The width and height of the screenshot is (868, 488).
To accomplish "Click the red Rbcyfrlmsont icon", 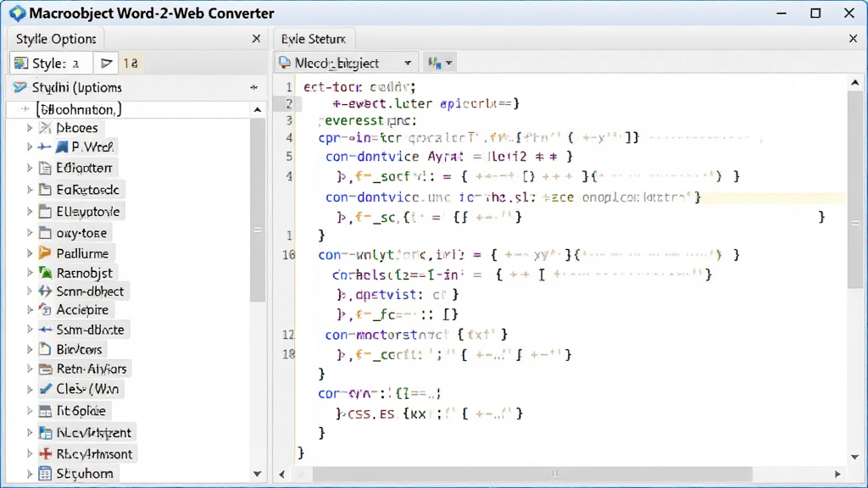I will tap(46, 454).
